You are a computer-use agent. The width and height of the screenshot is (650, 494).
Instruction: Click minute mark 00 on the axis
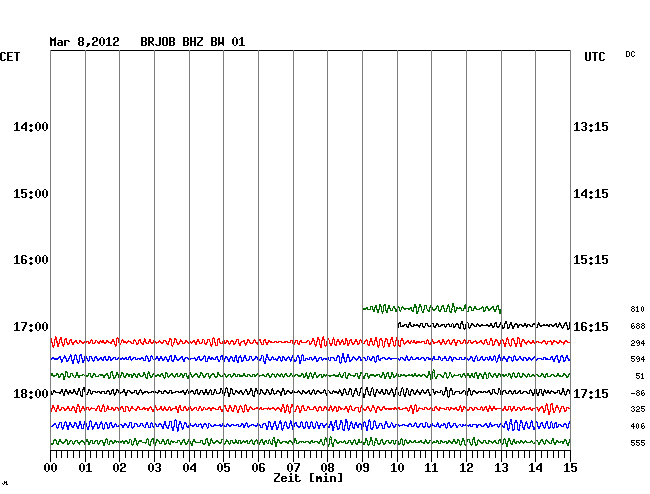point(51,468)
